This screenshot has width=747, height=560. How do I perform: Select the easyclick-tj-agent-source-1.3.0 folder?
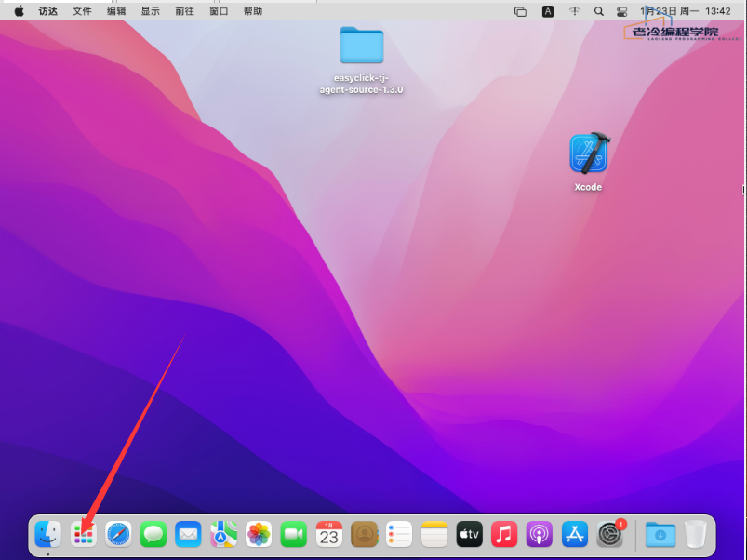pos(362,46)
